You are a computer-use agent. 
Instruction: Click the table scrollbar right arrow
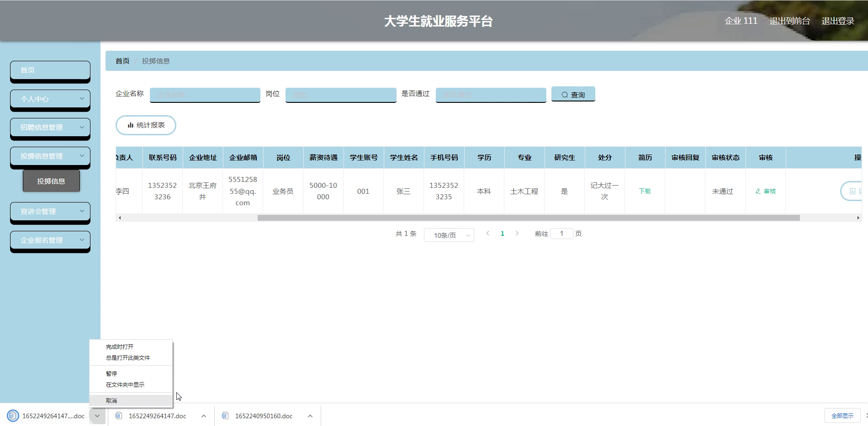(x=858, y=218)
